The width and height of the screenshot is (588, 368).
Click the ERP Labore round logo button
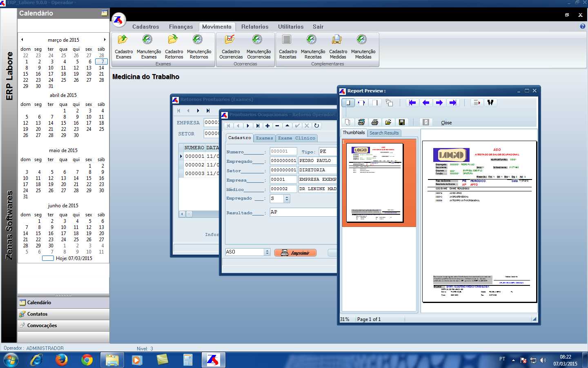tap(118, 20)
